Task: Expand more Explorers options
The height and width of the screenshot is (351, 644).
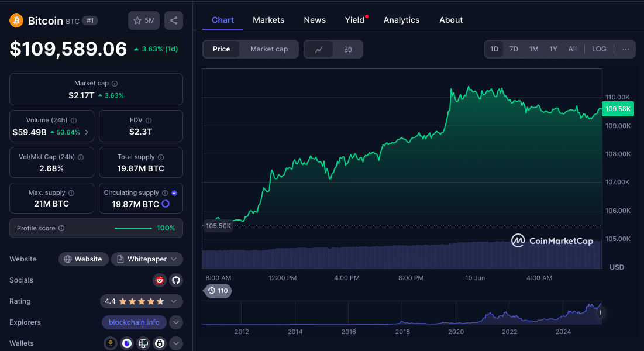Action: 176,322
